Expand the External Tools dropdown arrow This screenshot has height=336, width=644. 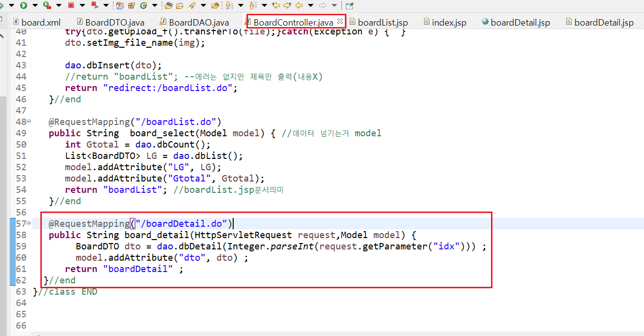59,5
